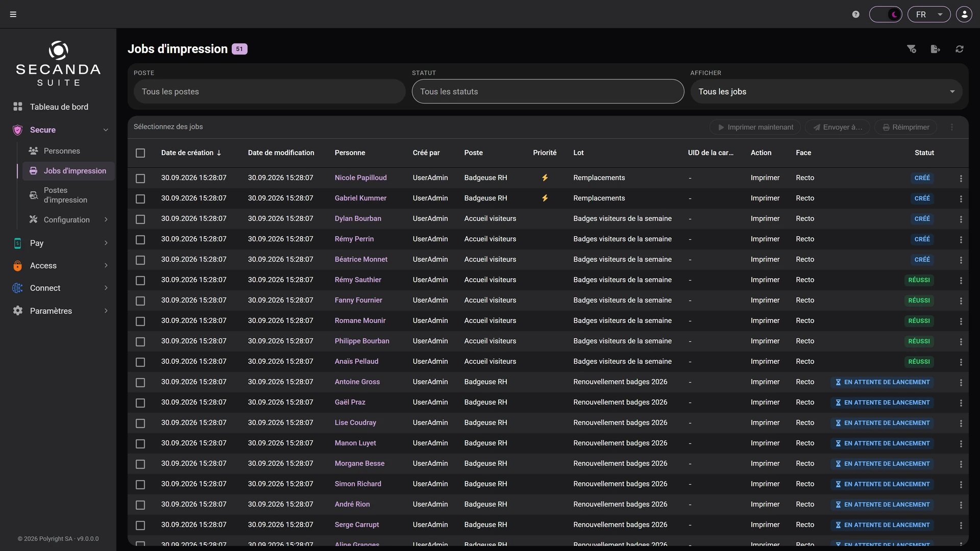Open Tableau de bord
Screen dimensions: 980x551
coord(58,107)
